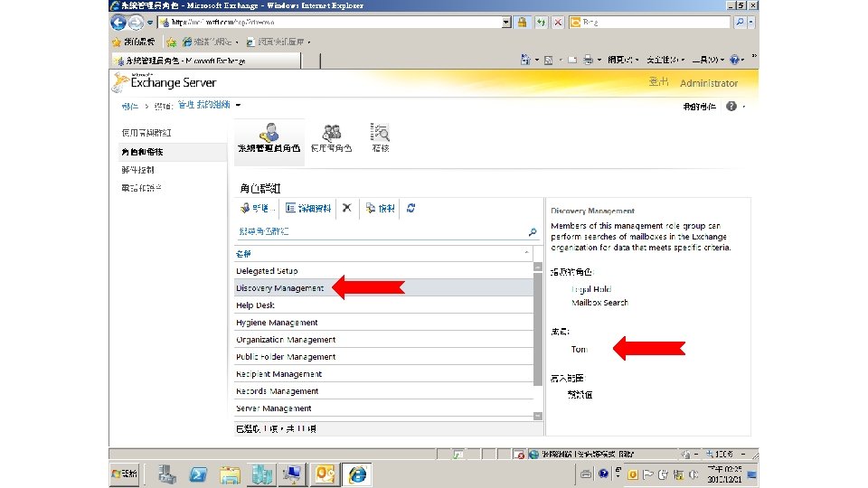Open the address bar history dropdown
Screen dimensions: 868x488
(506, 22)
